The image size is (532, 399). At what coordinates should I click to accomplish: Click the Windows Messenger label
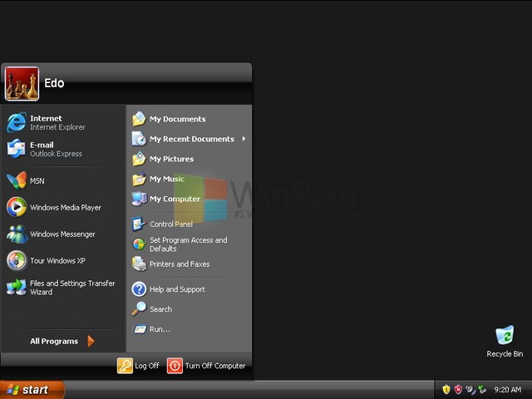pyautogui.click(x=62, y=234)
